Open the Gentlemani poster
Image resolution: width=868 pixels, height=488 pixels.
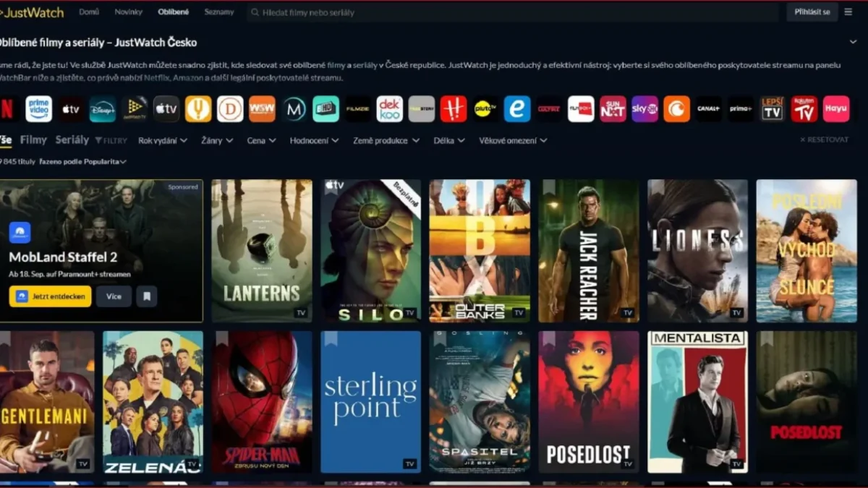(x=47, y=402)
